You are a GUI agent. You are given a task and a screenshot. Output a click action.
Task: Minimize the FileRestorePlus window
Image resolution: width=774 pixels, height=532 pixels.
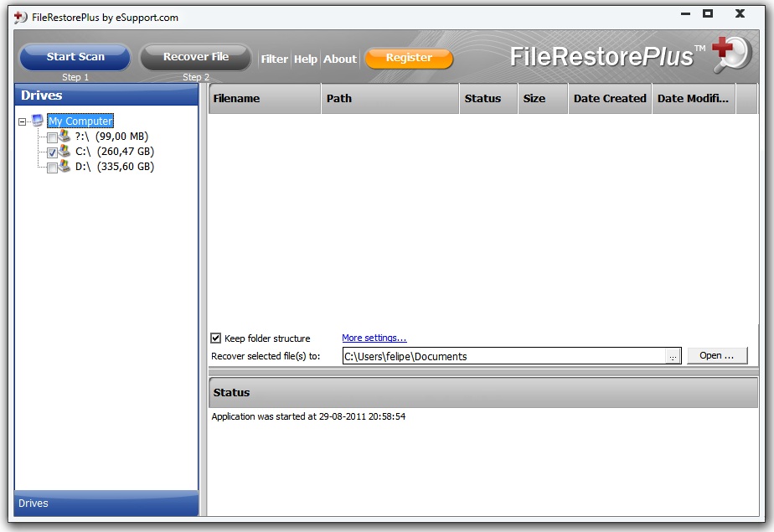(x=685, y=13)
